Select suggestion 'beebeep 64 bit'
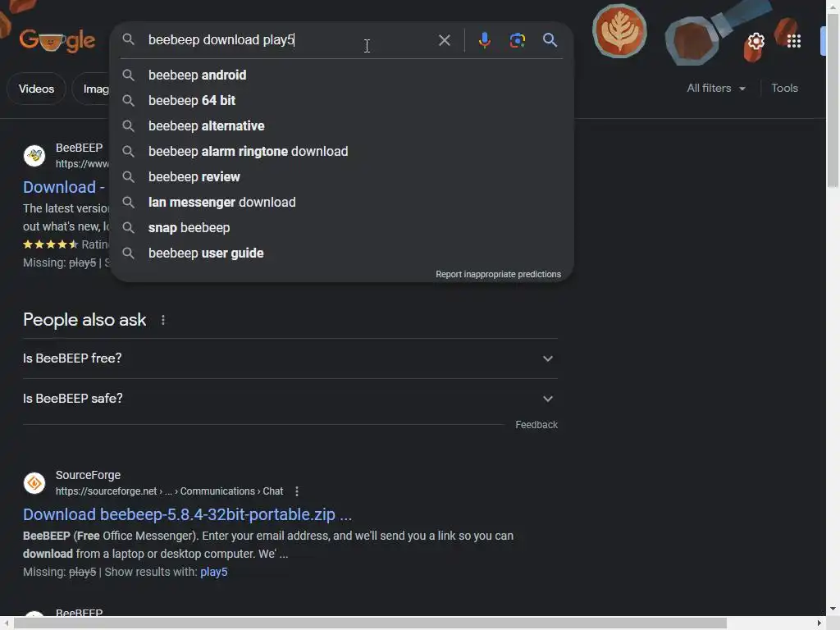This screenshot has height=630, width=840. (342, 100)
